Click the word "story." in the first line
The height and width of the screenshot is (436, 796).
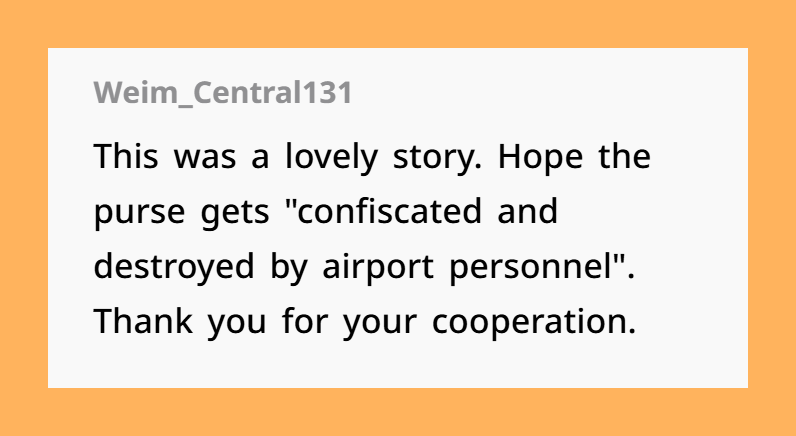(x=438, y=158)
